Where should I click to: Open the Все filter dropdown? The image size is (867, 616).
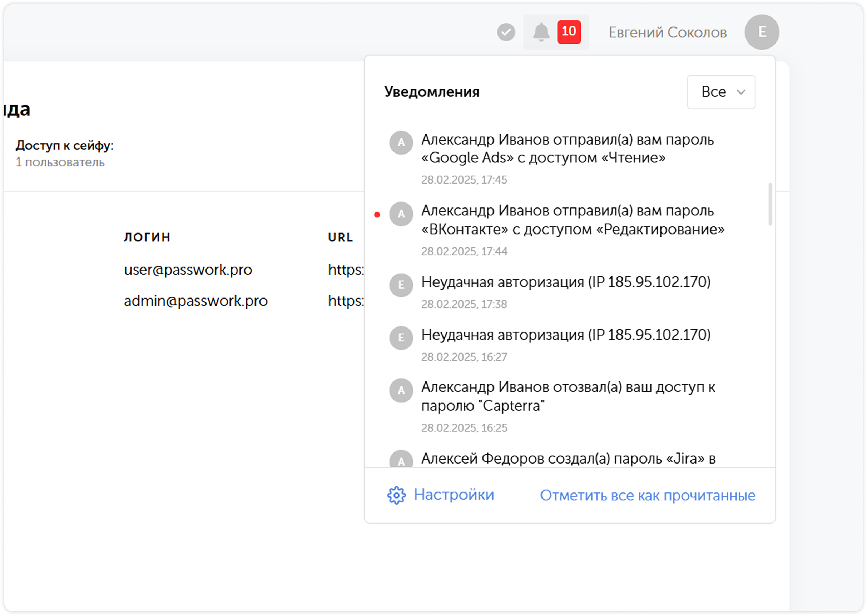point(720,92)
